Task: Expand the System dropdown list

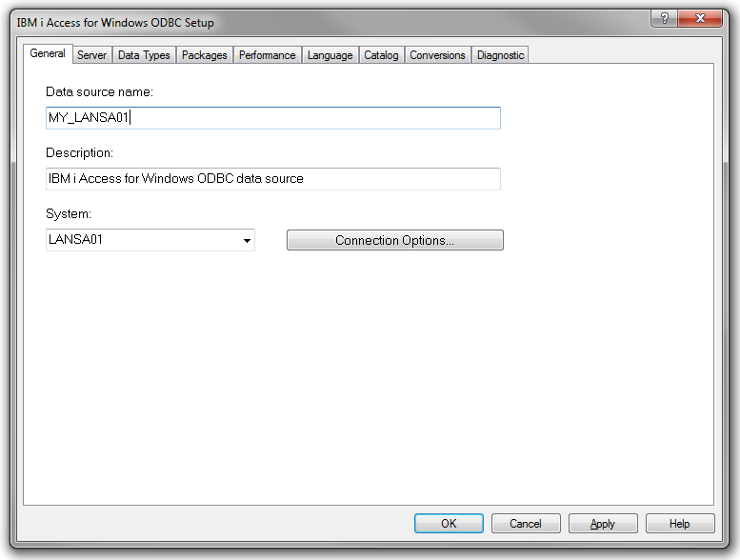Action: pyautogui.click(x=248, y=241)
